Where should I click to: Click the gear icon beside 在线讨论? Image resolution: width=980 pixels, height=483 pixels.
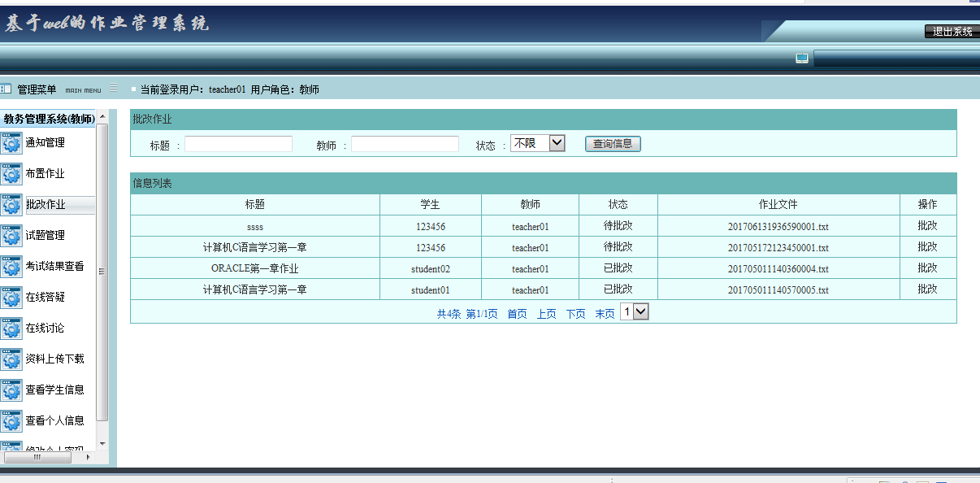pyautogui.click(x=11, y=329)
